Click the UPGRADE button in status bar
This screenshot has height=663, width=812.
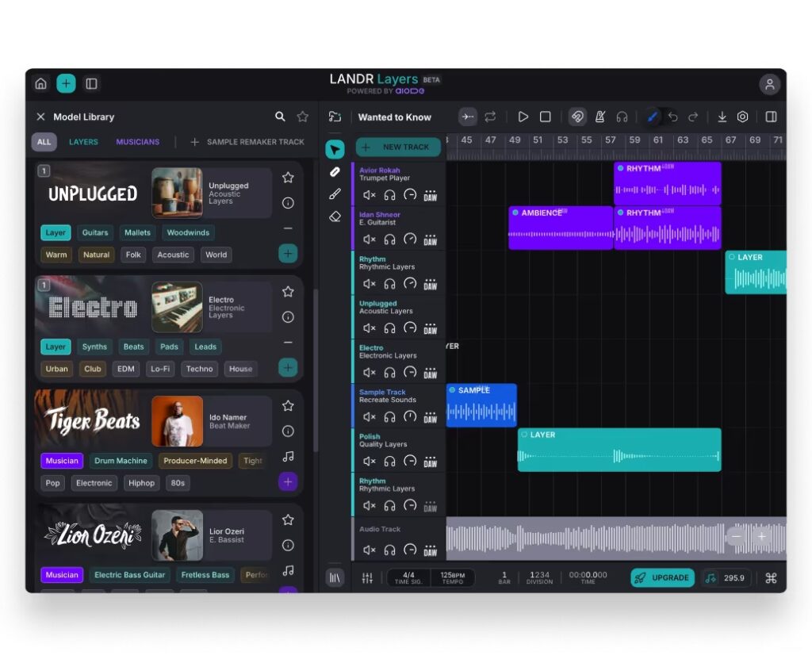point(662,577)
